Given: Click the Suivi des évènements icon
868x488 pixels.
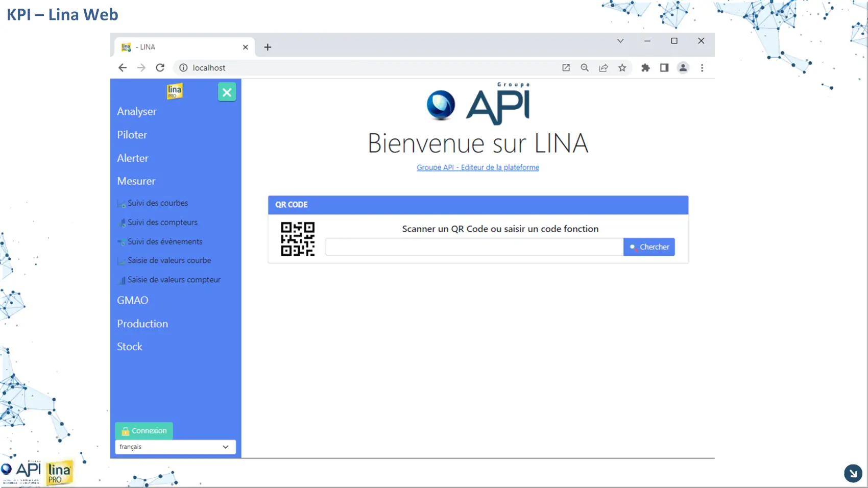Looking at the screenshot, I should click(x=122, y=242).
